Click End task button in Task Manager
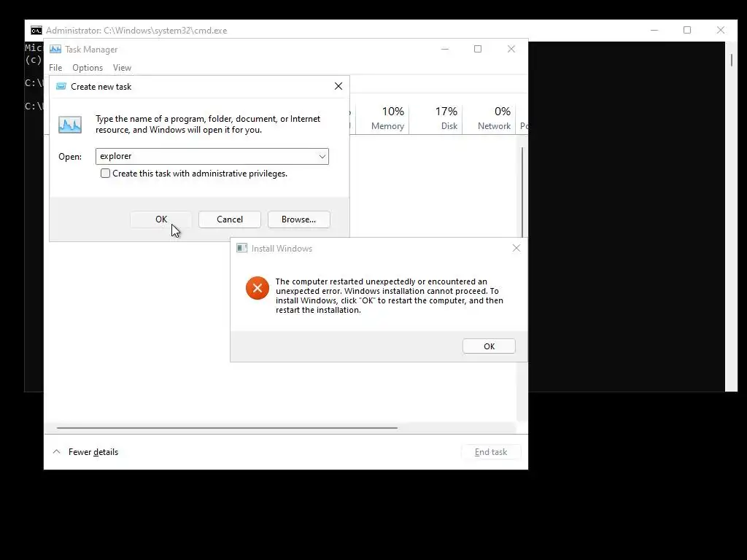This screenshot has height=560, width=747. (x=491, y=452)
